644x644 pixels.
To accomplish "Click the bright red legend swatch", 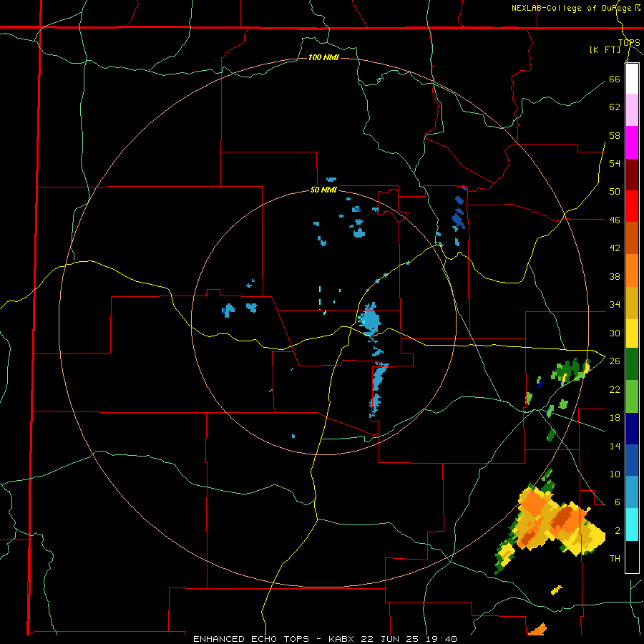I will click(632, 206).
